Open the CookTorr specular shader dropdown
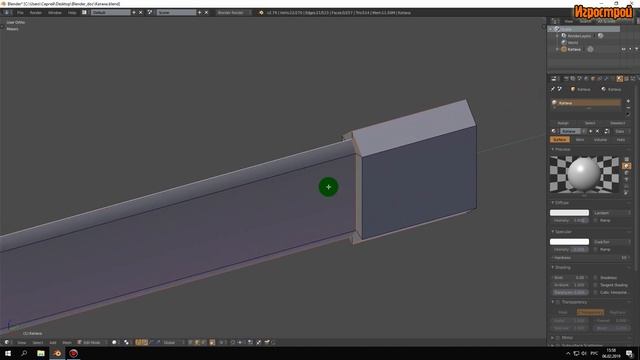The height and width of the screenshot is (360, 640). 611,242
